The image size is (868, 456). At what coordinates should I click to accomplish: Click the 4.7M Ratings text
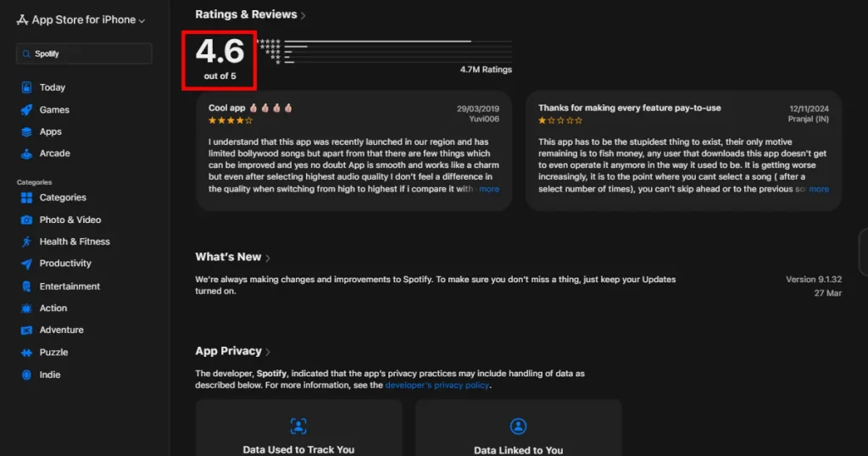tap(486, 70)
